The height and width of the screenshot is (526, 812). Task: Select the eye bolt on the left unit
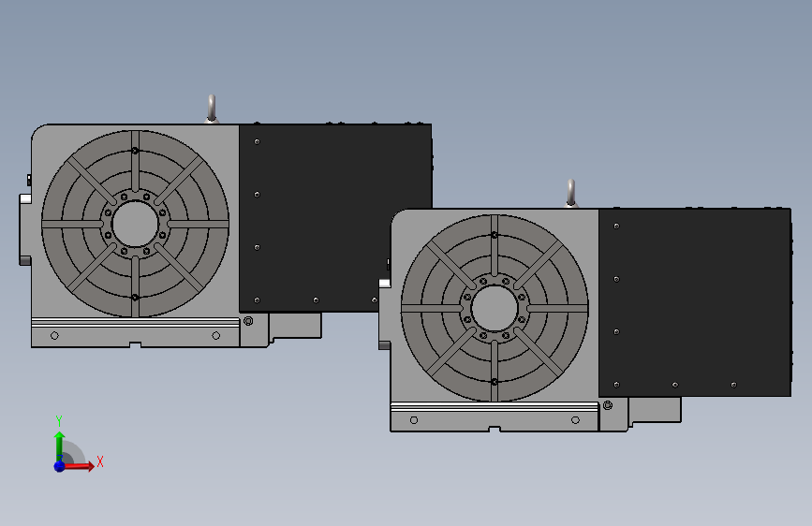point(212,109)
